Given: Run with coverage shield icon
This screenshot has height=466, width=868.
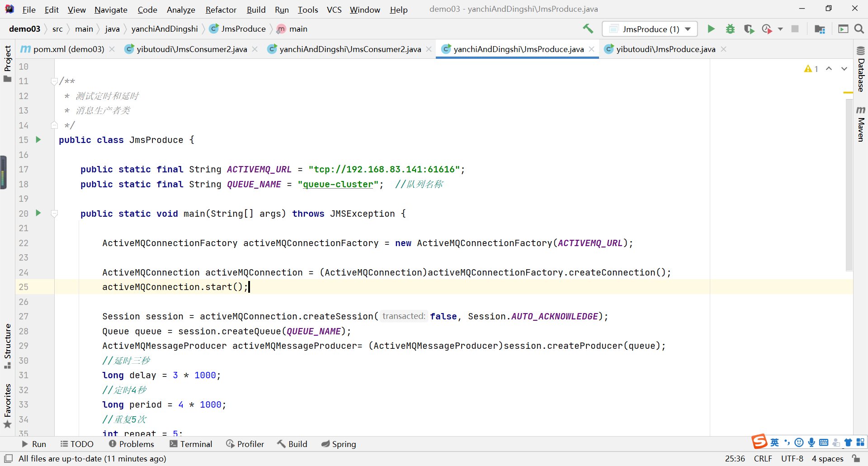Looking at the screenshot, I should click(x=749, y=29).
